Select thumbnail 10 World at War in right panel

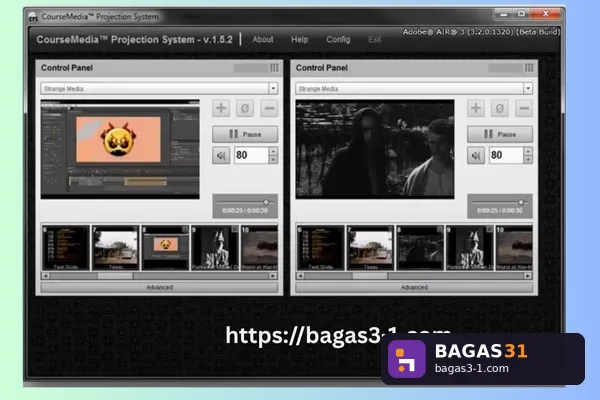(514, 248)
